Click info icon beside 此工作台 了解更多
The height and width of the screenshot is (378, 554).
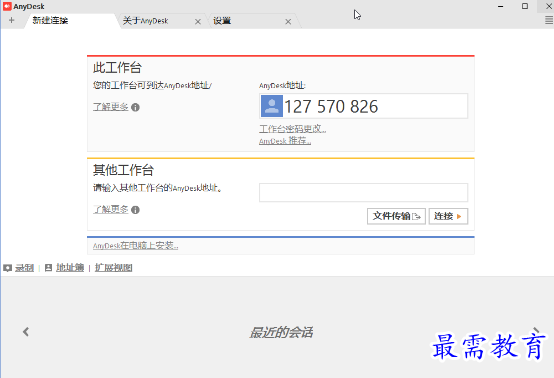135,107
